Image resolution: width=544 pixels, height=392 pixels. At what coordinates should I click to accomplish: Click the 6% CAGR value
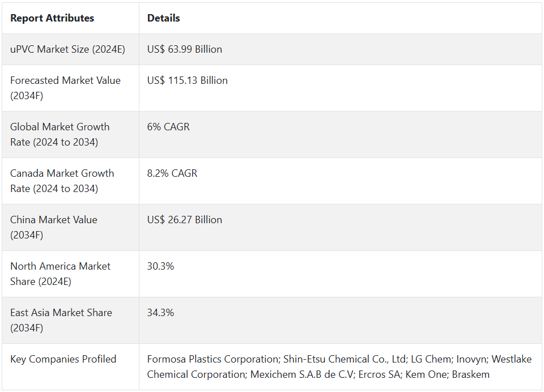168,127
